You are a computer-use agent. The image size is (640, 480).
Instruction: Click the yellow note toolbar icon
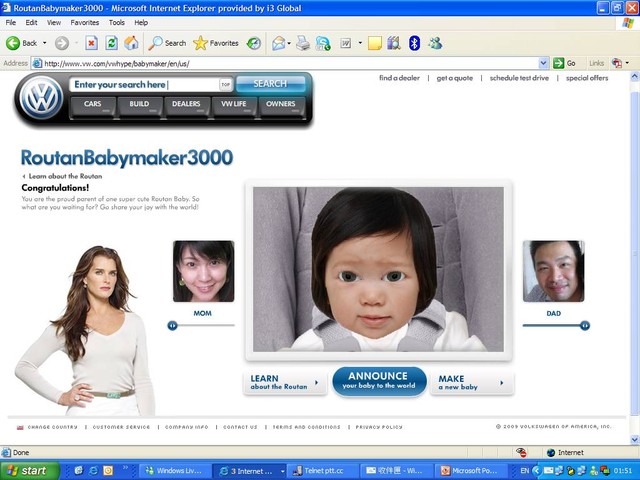pos(375,43)
